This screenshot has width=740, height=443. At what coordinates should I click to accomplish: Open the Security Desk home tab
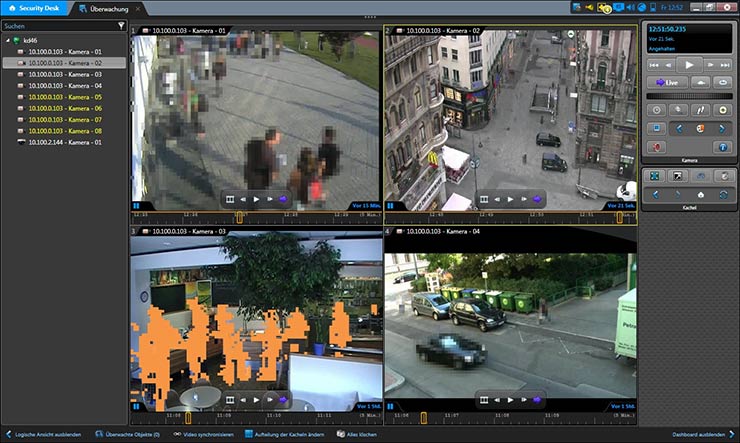(36, 8)
